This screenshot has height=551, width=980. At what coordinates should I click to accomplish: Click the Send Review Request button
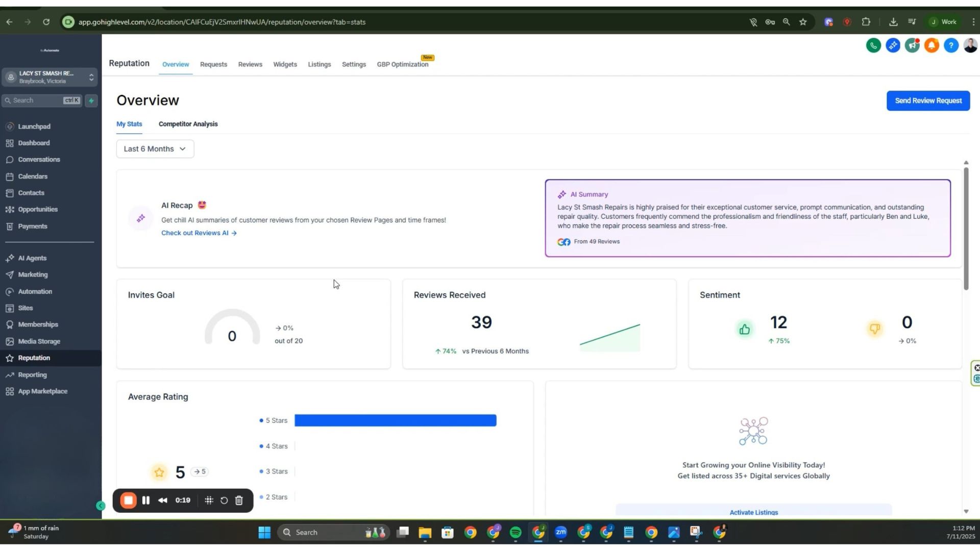pos(928,101)
